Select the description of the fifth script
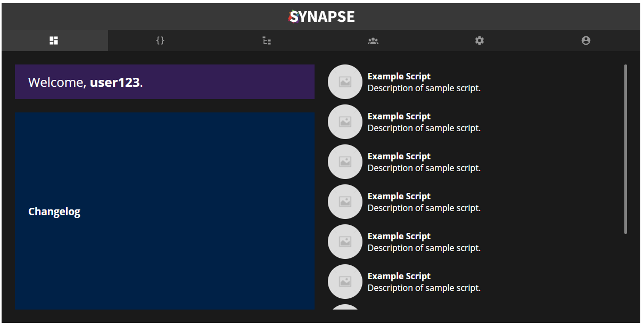This screenshot has width=644, height=325. point(424,248)
